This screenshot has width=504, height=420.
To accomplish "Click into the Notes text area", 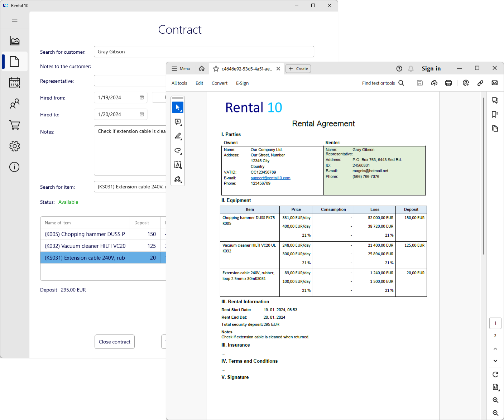I will coord(130,150).
